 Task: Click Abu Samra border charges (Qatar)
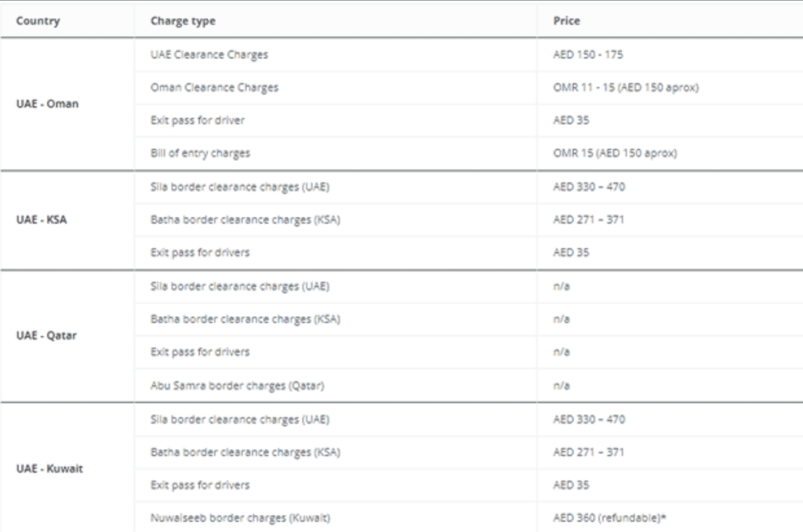[x=237, y=385]
